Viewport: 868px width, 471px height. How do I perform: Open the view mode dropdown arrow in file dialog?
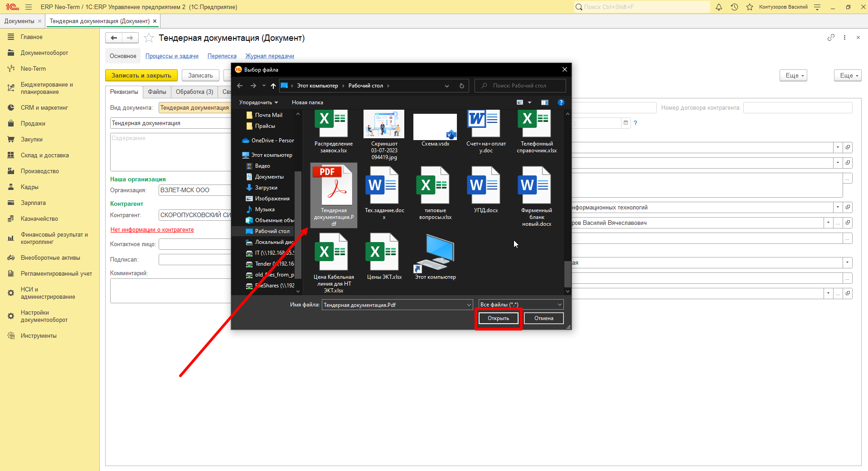[x=529, y=102]
